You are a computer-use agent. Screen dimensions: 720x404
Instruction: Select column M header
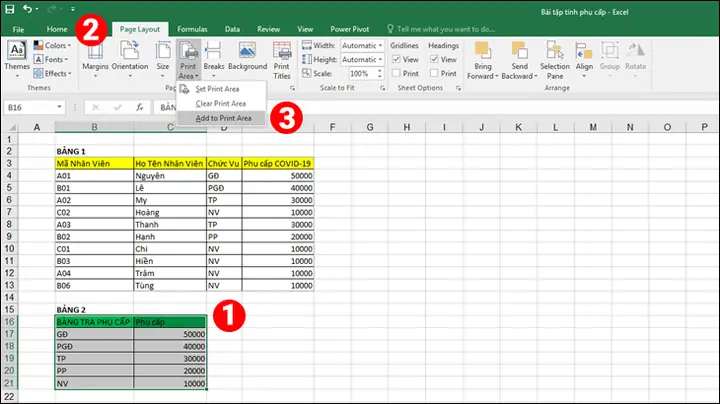tap(593, 127)
